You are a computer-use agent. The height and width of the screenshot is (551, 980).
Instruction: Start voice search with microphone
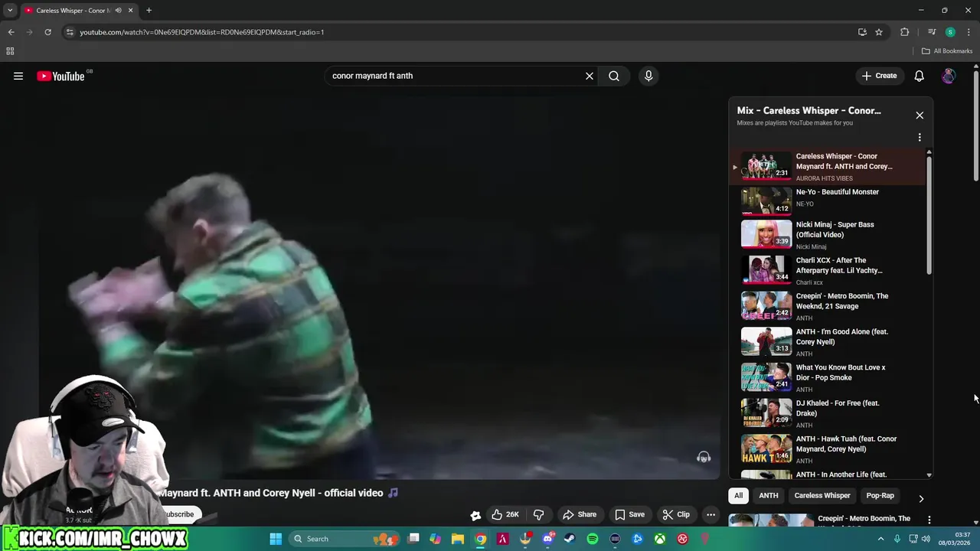tap(648, 76)
